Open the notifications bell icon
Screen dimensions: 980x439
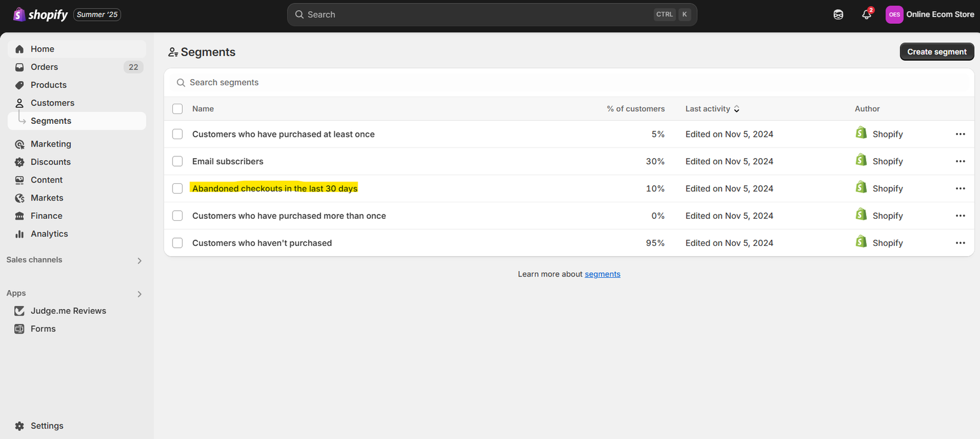coord(866,15)
